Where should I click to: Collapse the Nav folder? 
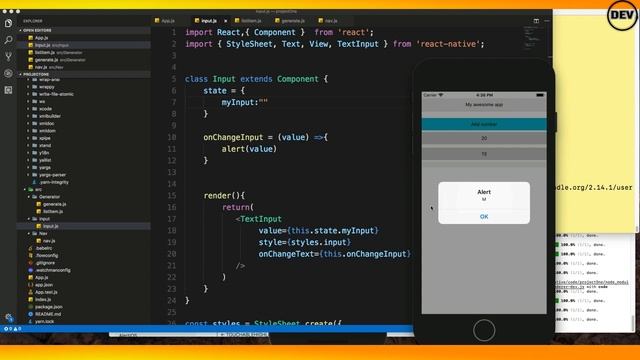(x=29, y=233)
